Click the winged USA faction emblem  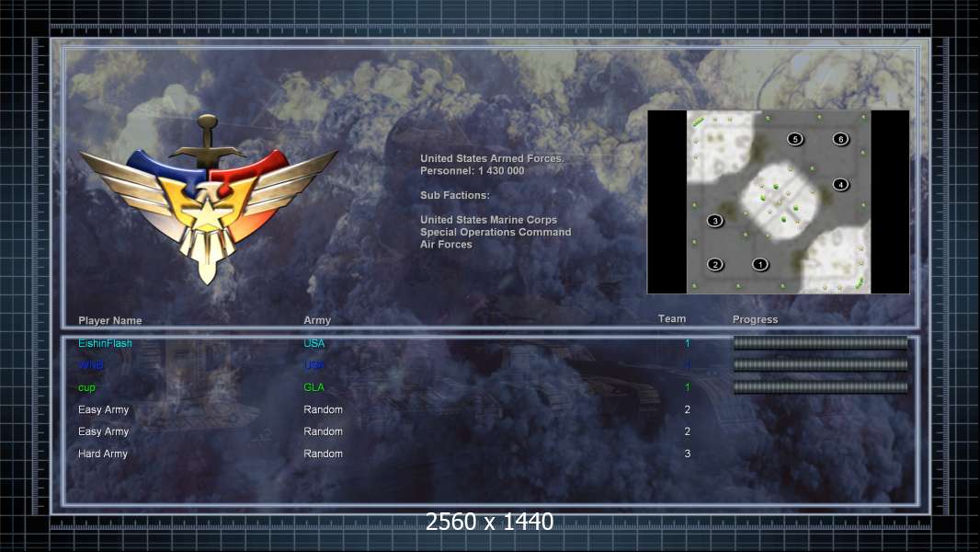(x=208, y=200)
